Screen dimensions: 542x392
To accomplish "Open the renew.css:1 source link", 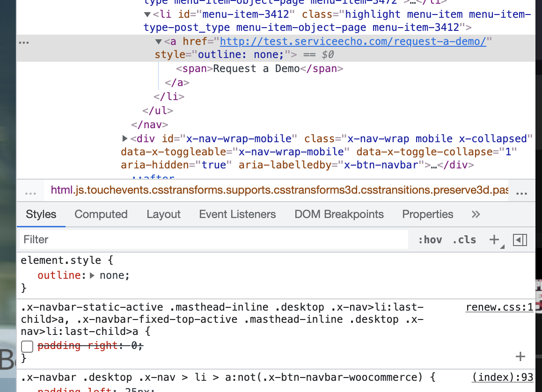I will coord(499,307).
